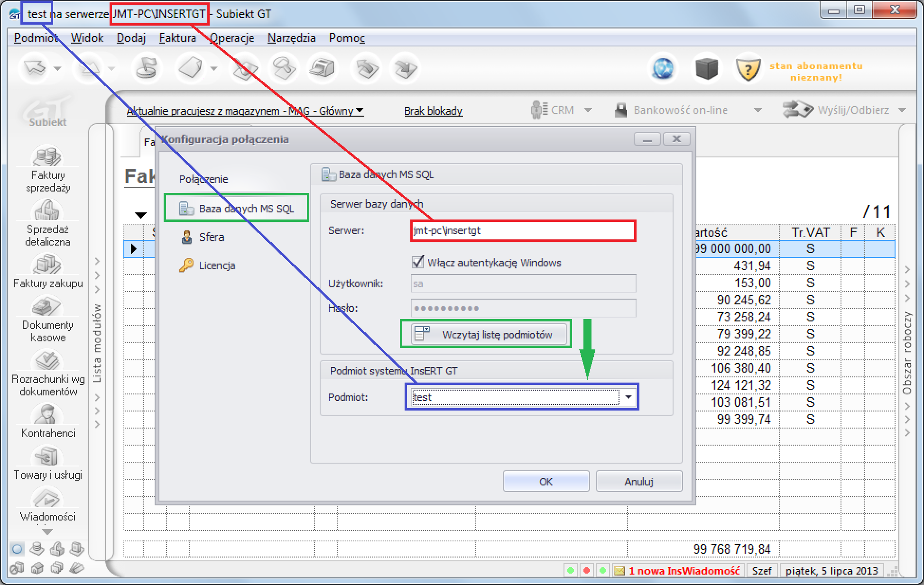The width and height of the screenshot is (924, 585).
Task: Open Rozrachunki wg dokumentów module
Action: tap(48, 373)
